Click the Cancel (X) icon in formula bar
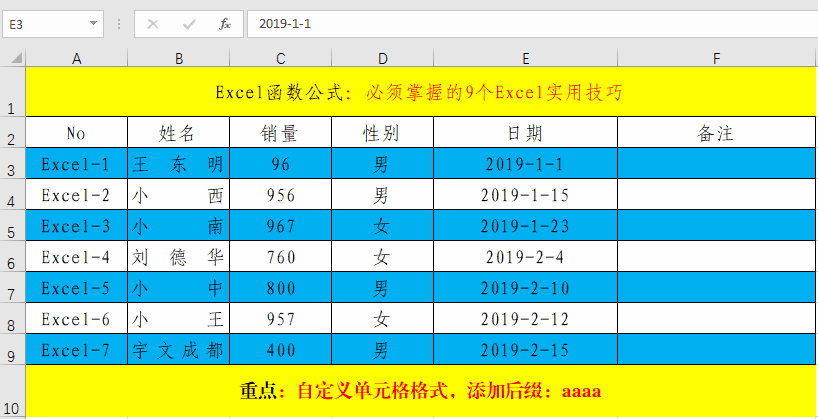This screenshot has width=818, height=419. coord(153,24)
